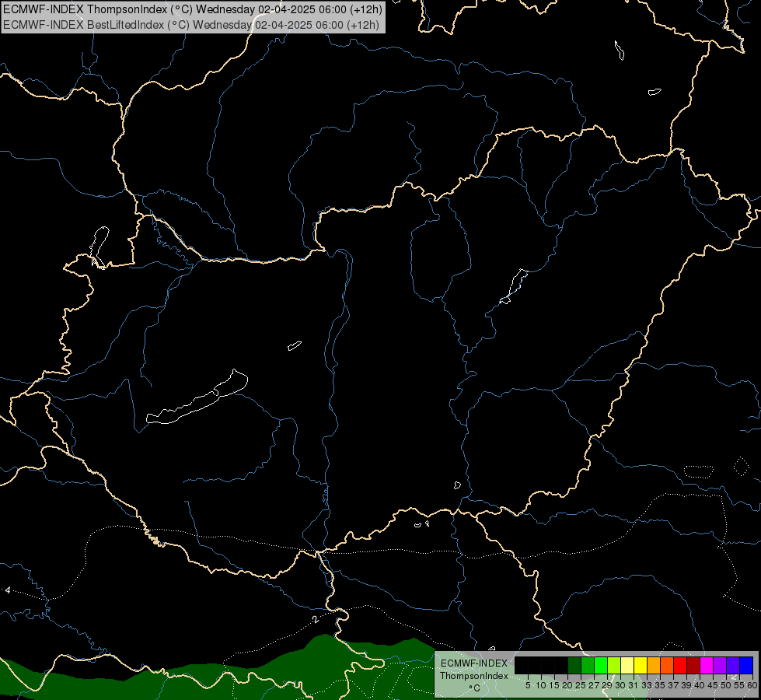
Task: Click the legend tick label 10
Action: click(x=541, y=685)
